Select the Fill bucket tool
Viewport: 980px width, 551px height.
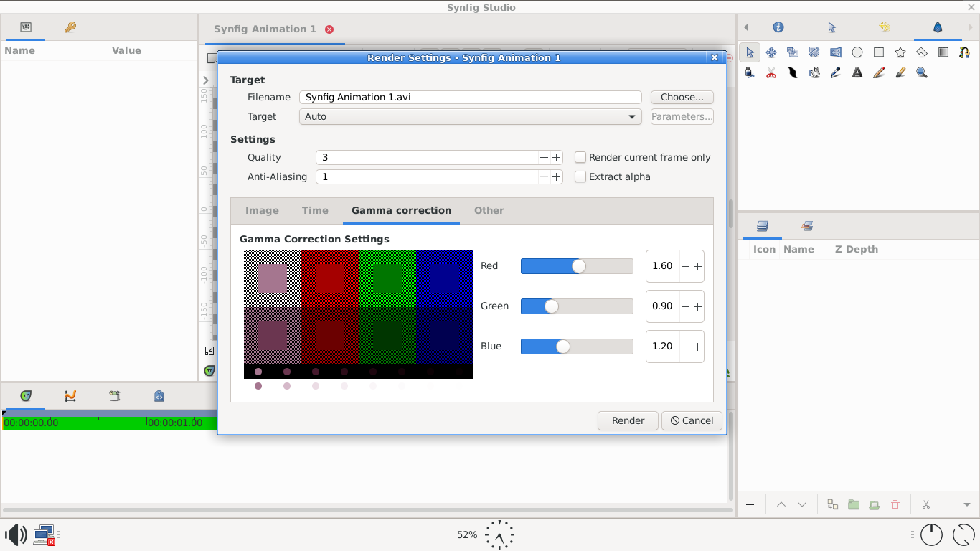pyautogui.click(x=814, y=72)
